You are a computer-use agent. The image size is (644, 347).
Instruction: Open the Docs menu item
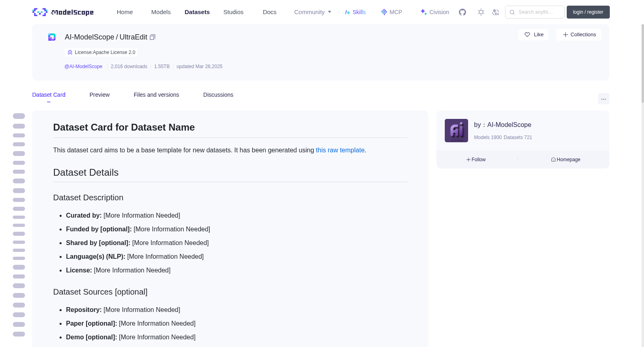tap(270, 12)
